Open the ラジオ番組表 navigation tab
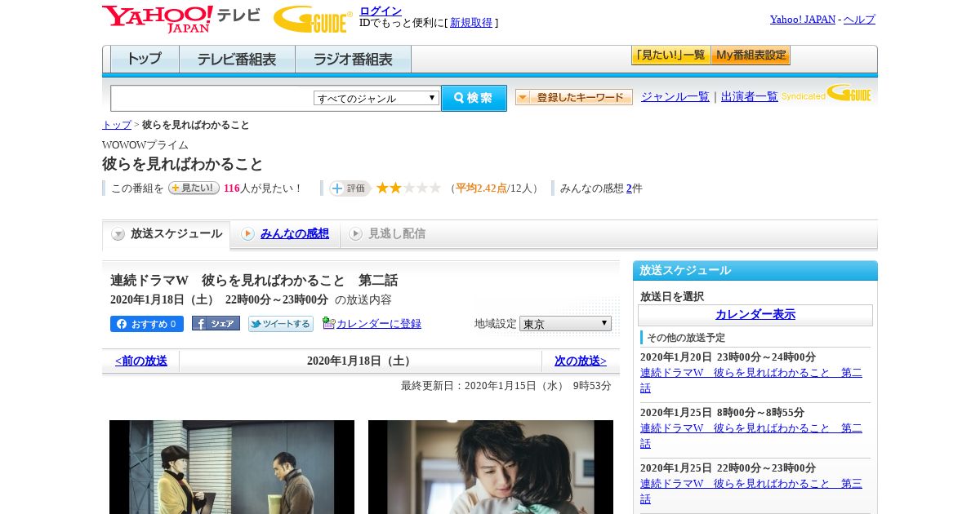Image resolution: width=980 pixels, height=514 pixels. (353, 60)
